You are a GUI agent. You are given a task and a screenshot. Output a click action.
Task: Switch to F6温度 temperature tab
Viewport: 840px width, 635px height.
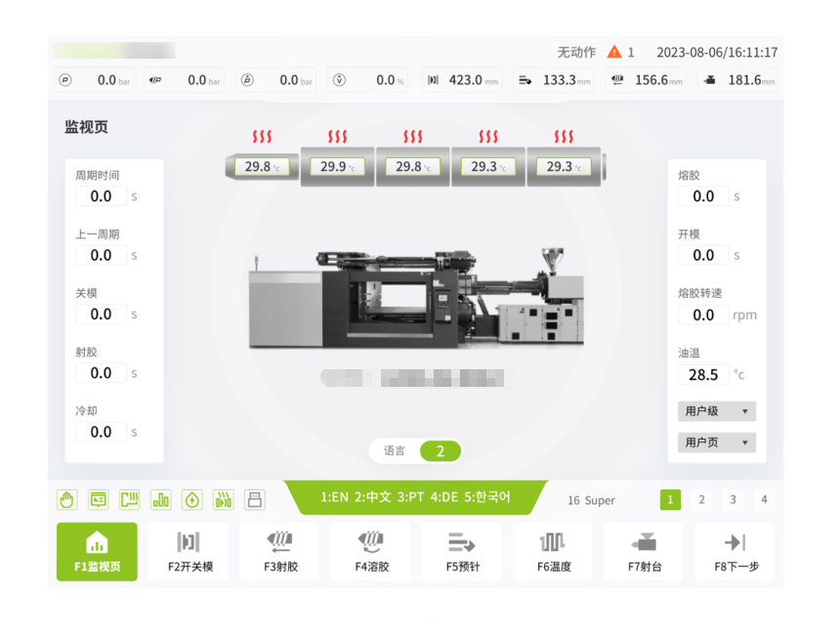click(x=552, y=552)
